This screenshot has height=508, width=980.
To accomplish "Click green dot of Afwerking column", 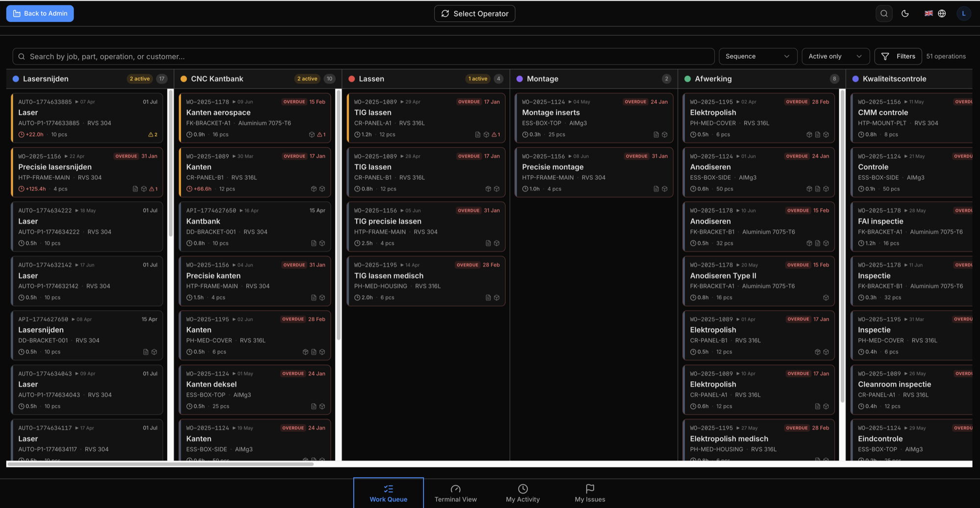I will click(x=687, y=79).
